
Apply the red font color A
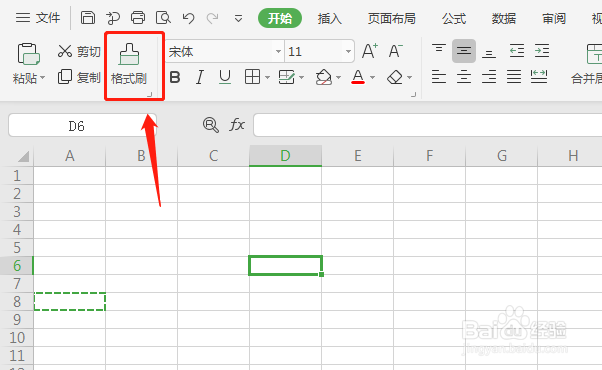[x=358, y=77]
